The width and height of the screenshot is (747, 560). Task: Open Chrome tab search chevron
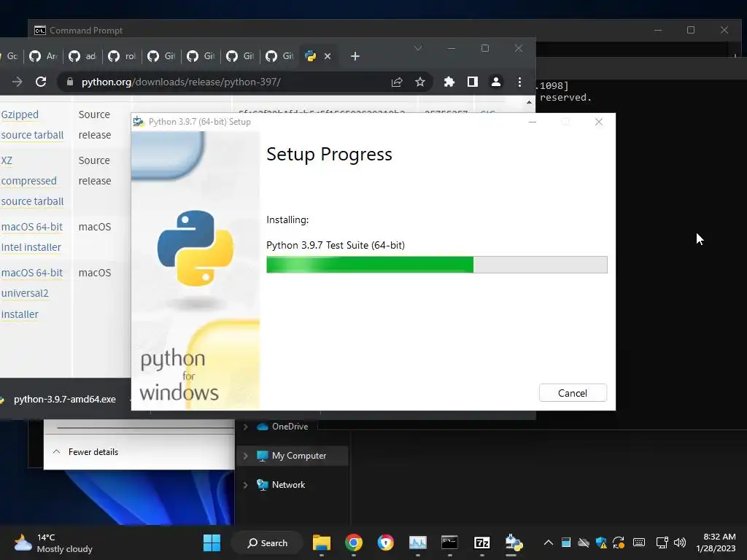(x=418, y=48)
